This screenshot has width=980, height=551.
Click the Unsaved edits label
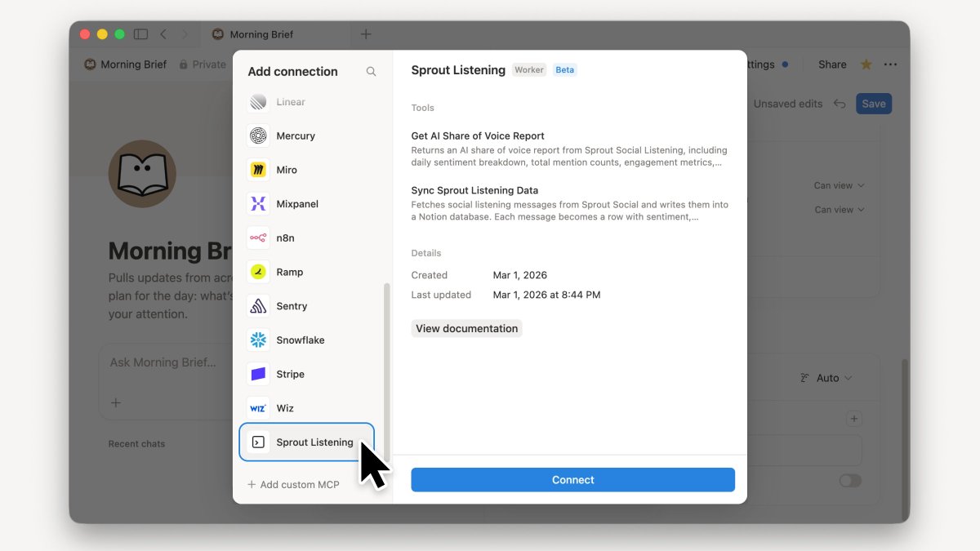(x=788, y=104)
